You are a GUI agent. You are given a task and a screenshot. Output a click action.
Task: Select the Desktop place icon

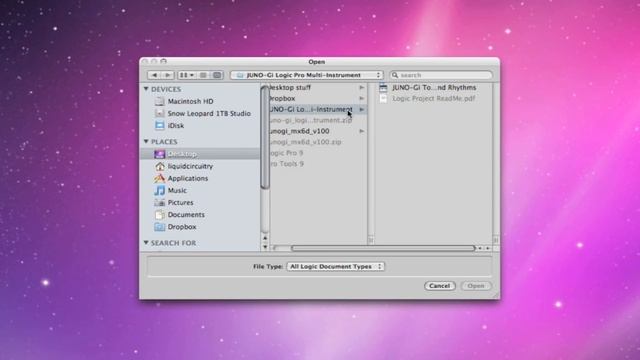160,154
